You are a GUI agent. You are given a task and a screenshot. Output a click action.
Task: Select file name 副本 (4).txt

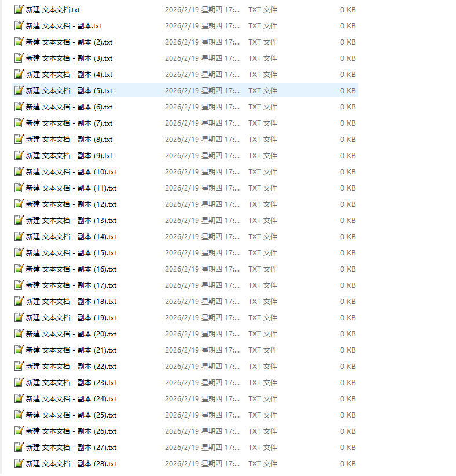pos(69,75)
